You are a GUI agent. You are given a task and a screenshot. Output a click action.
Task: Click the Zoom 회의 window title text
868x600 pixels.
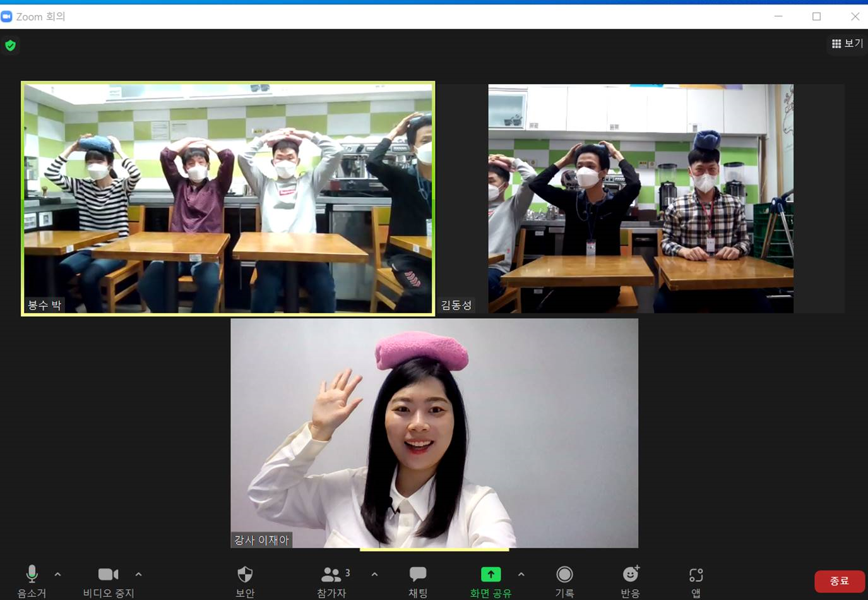pyautogui.click(x=40, y=16)
